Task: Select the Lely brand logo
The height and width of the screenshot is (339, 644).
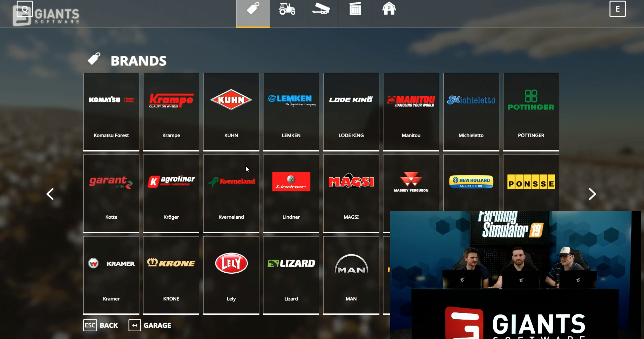Action: (x=231, y=263)
